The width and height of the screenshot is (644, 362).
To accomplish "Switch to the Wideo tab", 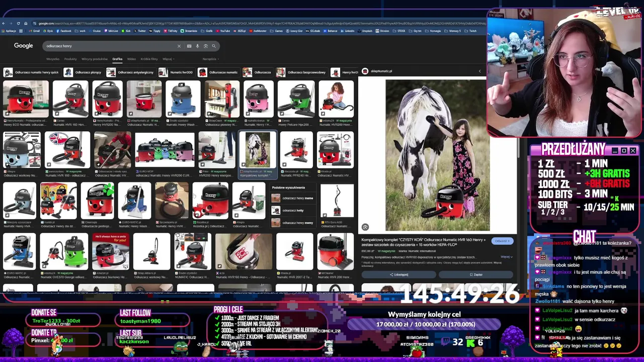I will pyautogui.click(x=131, y=59).
